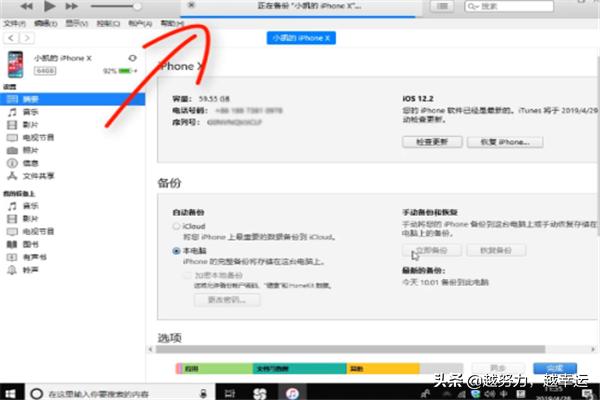Open the list view button beside search

click(442, 6)
